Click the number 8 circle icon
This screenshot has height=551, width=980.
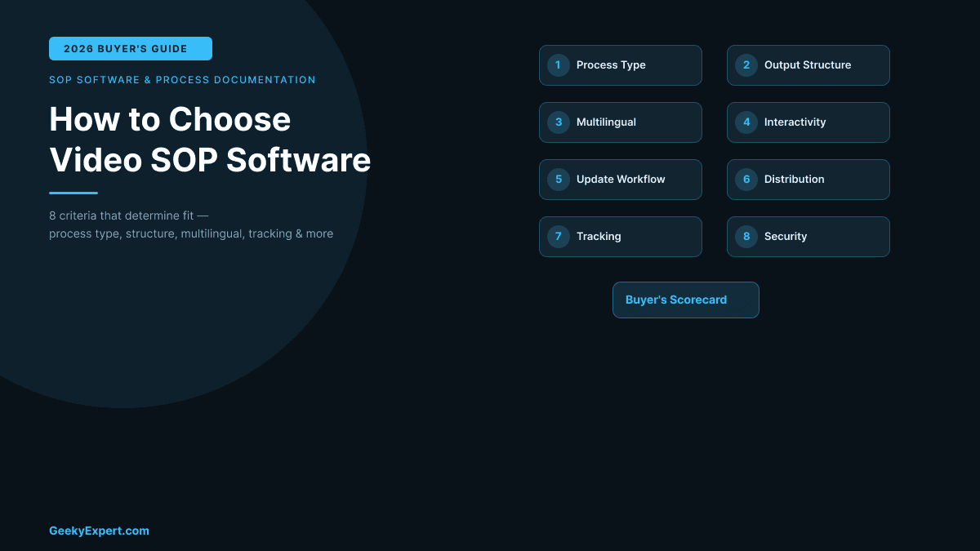click(x=746, y=237)
